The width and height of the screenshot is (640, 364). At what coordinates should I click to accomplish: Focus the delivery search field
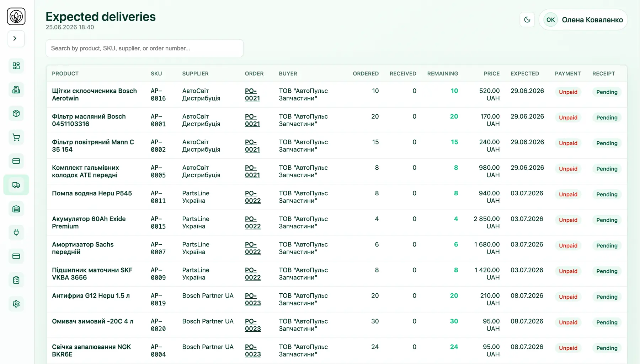(144, 48)
